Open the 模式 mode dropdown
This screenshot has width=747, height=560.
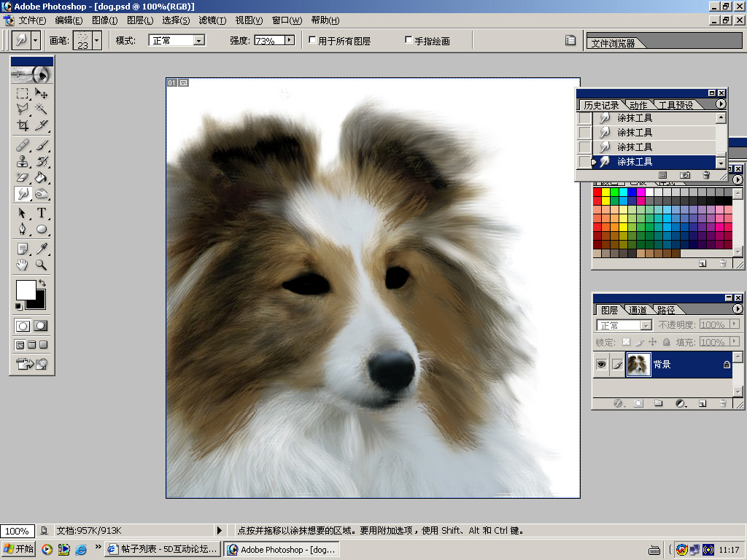tap(177, 41)
